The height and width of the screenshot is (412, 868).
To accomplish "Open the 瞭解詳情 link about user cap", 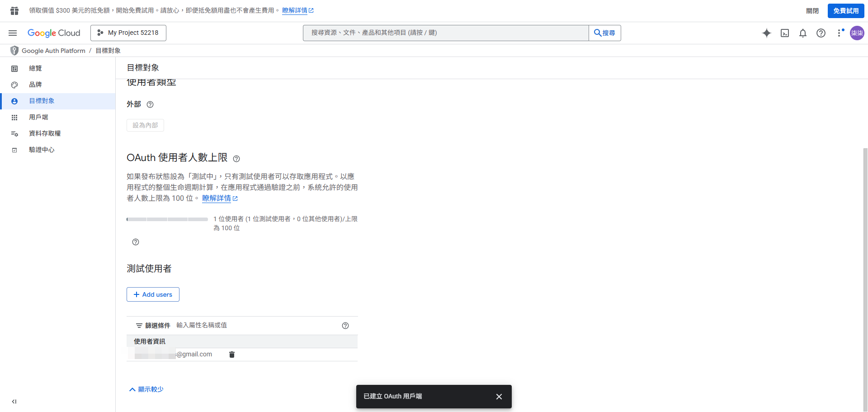I will coord(217,198).
